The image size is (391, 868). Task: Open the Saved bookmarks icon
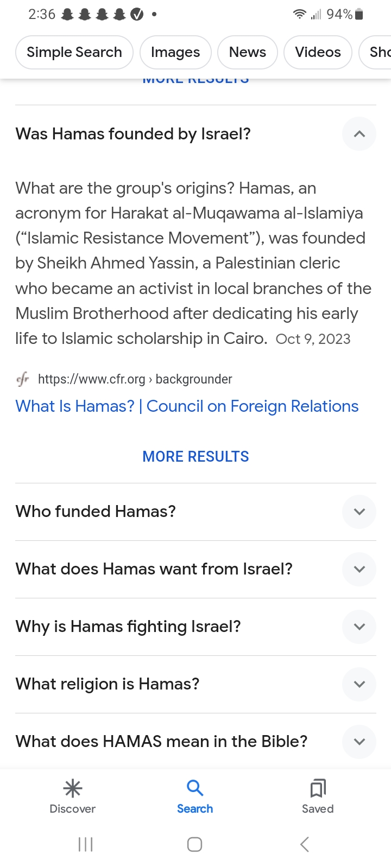[318, 788]
